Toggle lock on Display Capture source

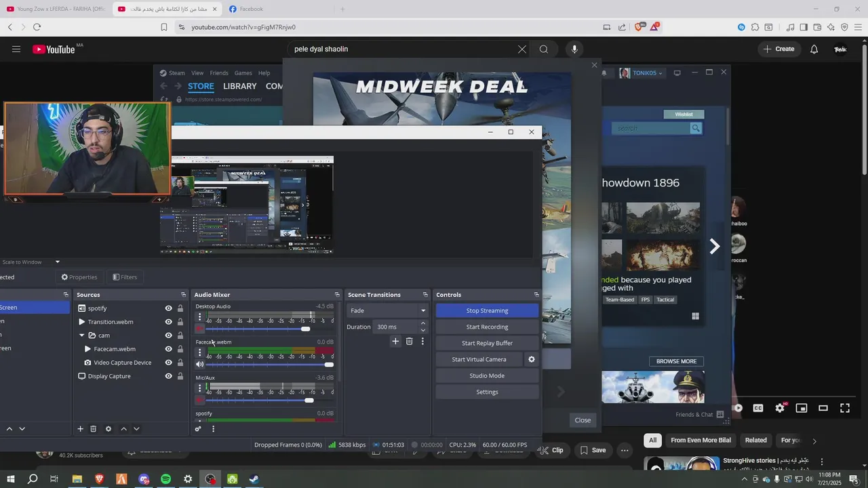pos(180,376)
